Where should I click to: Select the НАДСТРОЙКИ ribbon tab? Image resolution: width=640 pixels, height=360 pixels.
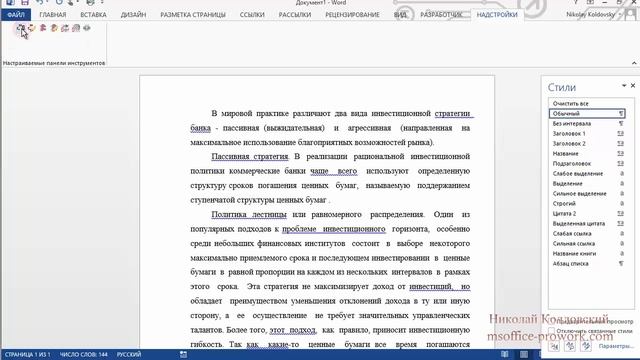pos(497,15)
